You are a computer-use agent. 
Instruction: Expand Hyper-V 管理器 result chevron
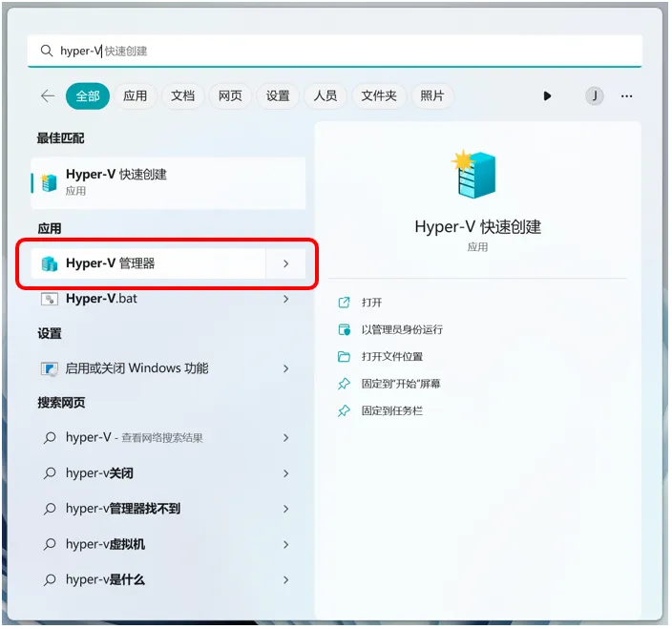pyautogui.click(x=285, y=263)
